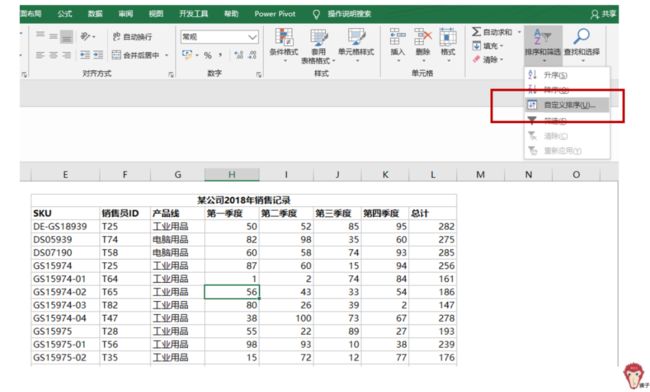
Task: Choose 降序 below 升序 in the menu
Action: click(x=567, y=90)
